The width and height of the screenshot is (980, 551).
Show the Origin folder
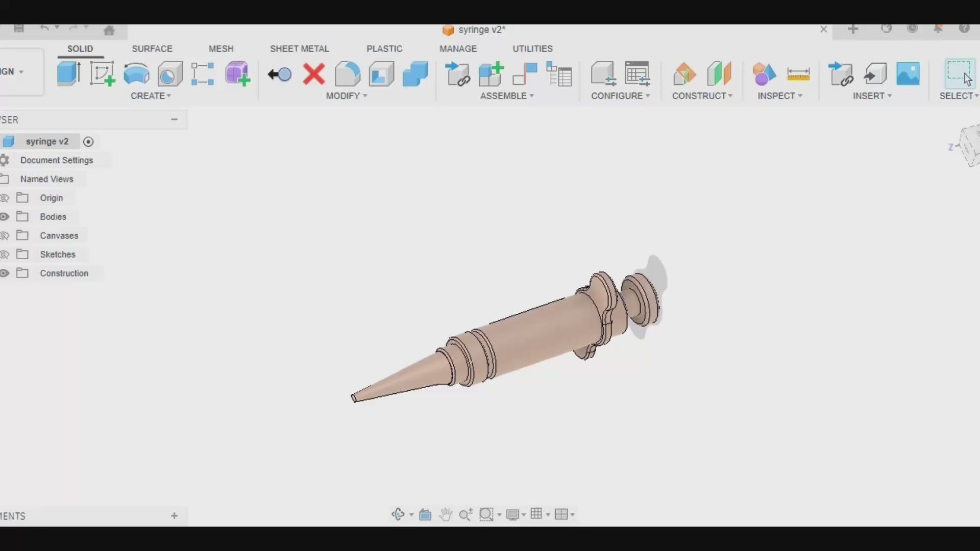(5, 197)
